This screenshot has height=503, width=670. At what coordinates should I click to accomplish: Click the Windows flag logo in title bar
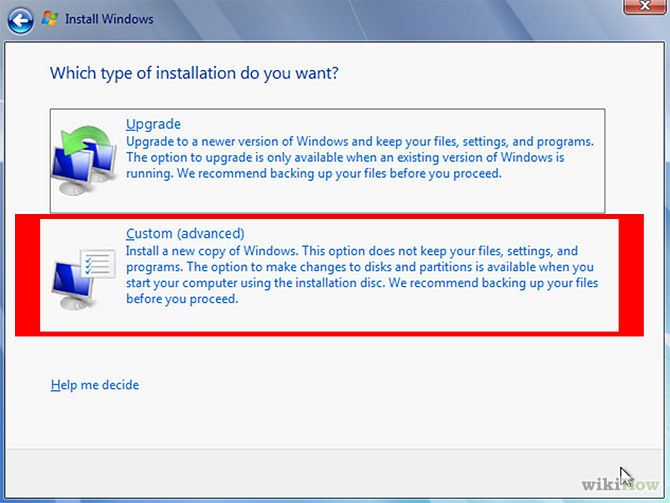tap(50, 19)
